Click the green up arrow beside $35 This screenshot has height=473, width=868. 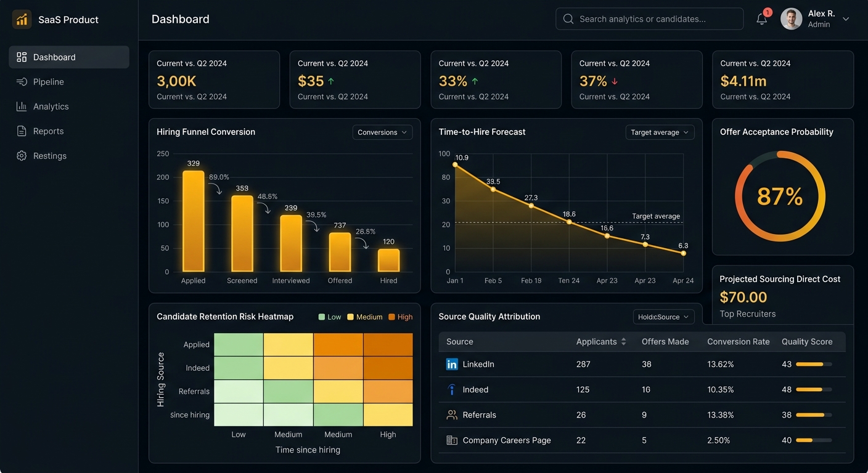331,81
